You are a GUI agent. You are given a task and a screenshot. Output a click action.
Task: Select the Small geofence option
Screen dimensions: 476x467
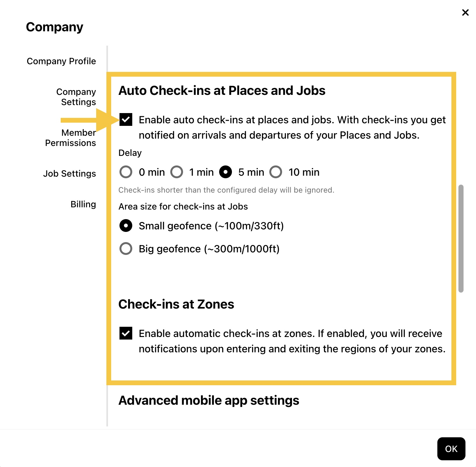point(126,226)
